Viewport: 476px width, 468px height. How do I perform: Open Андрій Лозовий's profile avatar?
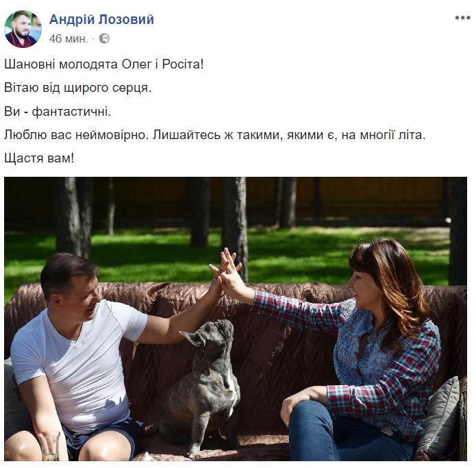(23, 29)
